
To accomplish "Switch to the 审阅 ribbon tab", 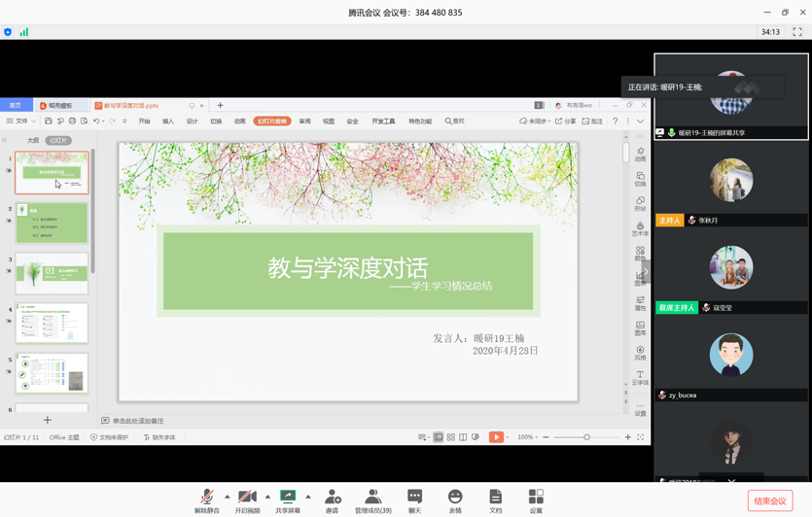I will point(304,121).
